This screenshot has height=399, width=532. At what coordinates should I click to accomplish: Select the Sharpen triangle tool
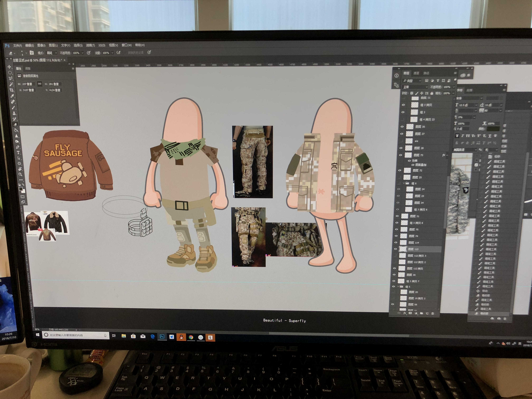pyautogui.click(x=17, y=136)
